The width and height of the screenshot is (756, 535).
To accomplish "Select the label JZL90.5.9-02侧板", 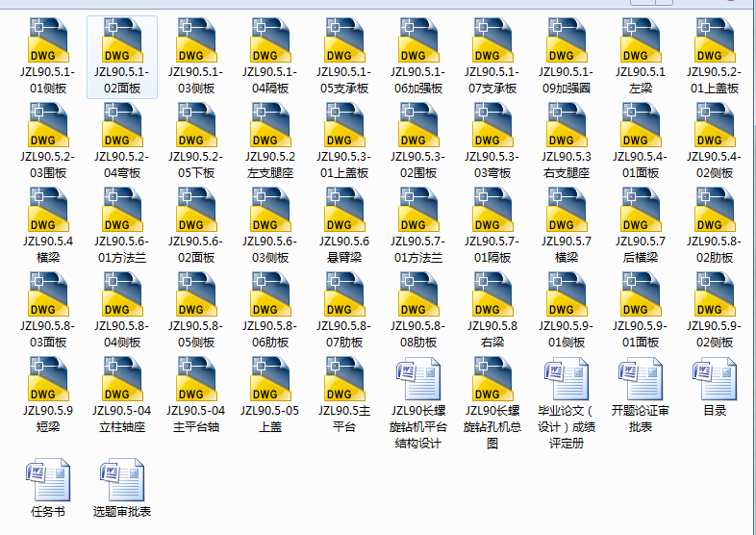I will tap(715, 334).
